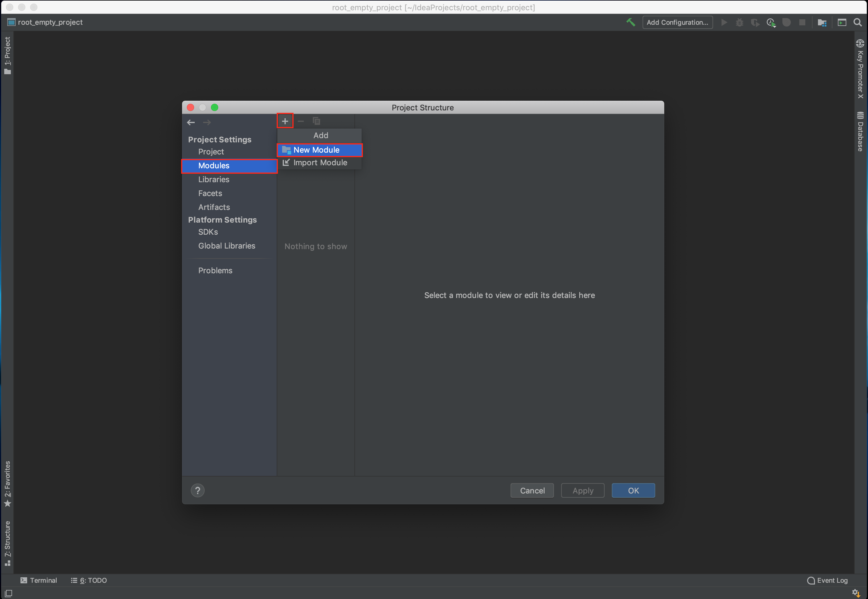Click the Copy module icon
The height and width of the screenshot is (599, 868).
coord(316,121)
